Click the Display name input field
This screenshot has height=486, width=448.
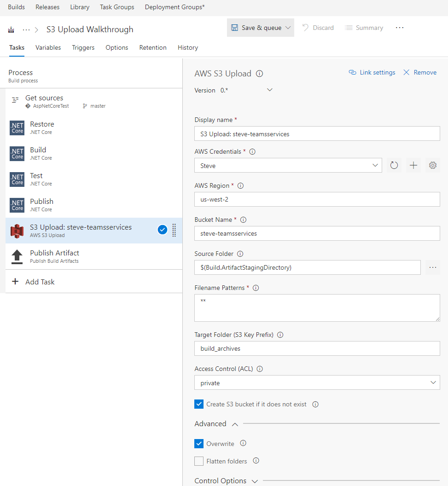pyautogui.click(x=317, y=133)
